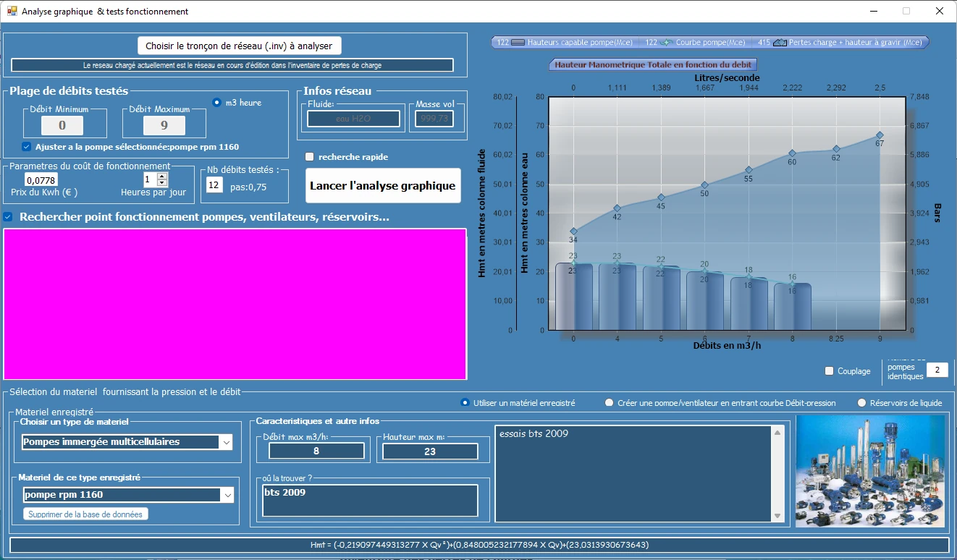957x560 pixels.
Task: Click the data point labeled 67 on the chart
Action: 880,135
